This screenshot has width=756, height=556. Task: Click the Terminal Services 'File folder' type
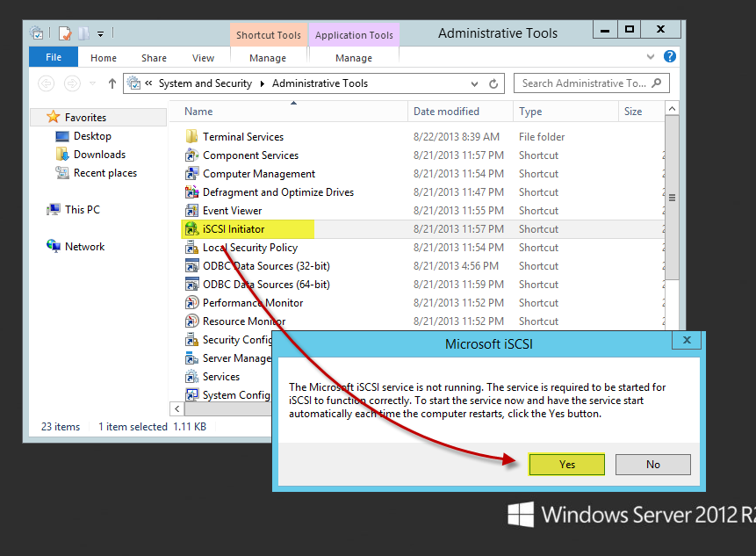point(542,136)
